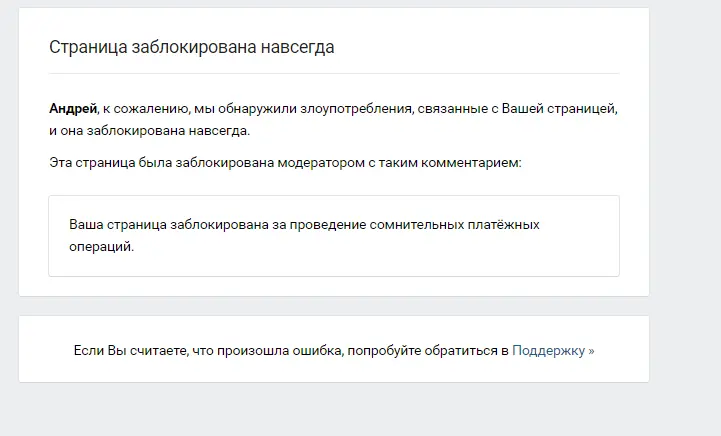Screen dimensions: 721x436
Task: Click the word платёжных in the comment
Action: [x=504, y=225]
